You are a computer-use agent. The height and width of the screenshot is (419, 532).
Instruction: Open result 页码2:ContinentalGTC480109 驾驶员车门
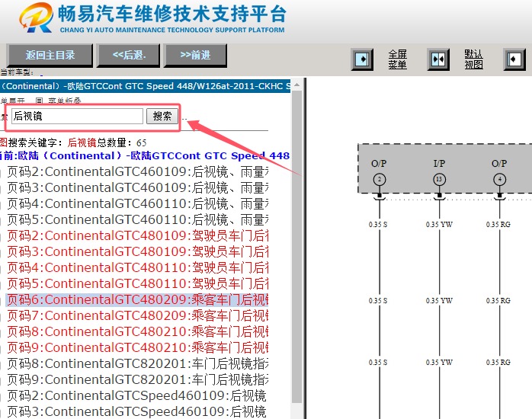(x=137, y=235)
